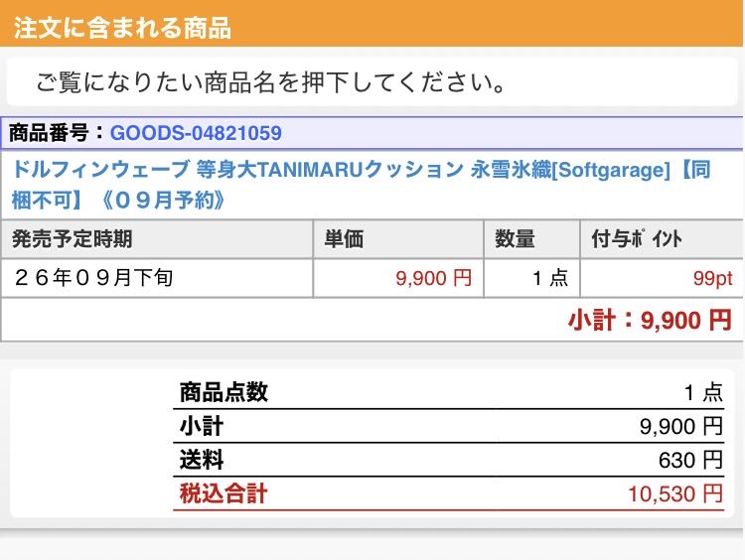Image resolution: width=745 pixels, height=560 pixels.
Task: Select the 税込合計 total label
Action: (223, 493)
